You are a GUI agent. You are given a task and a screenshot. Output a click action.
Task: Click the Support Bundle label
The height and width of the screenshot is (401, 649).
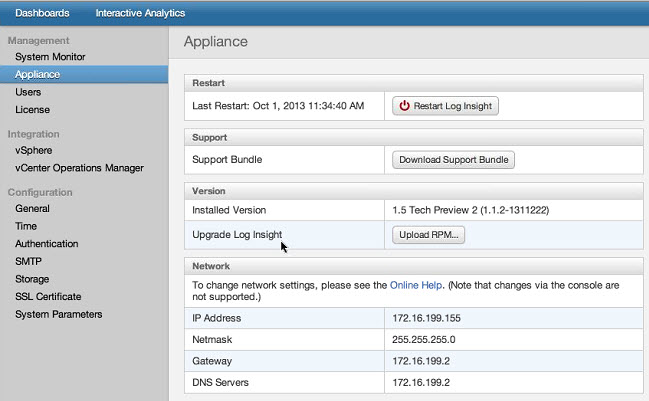coord(227,160)
